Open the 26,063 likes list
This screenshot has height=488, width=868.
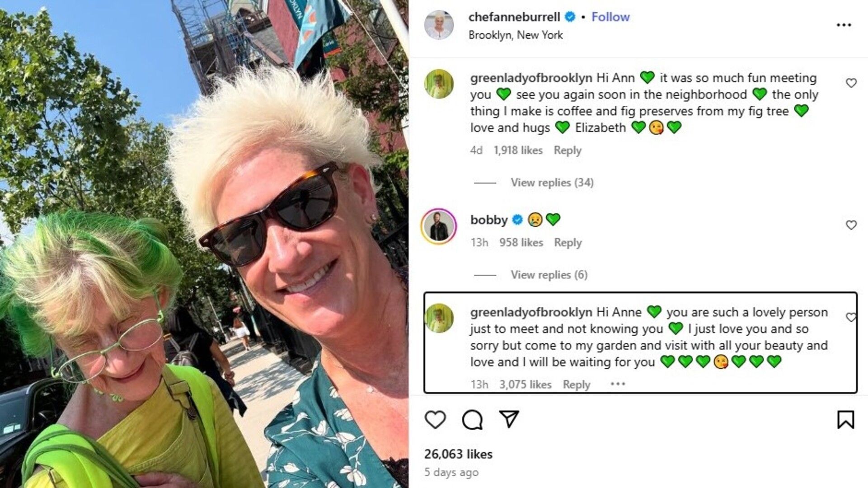click(458, 454)
